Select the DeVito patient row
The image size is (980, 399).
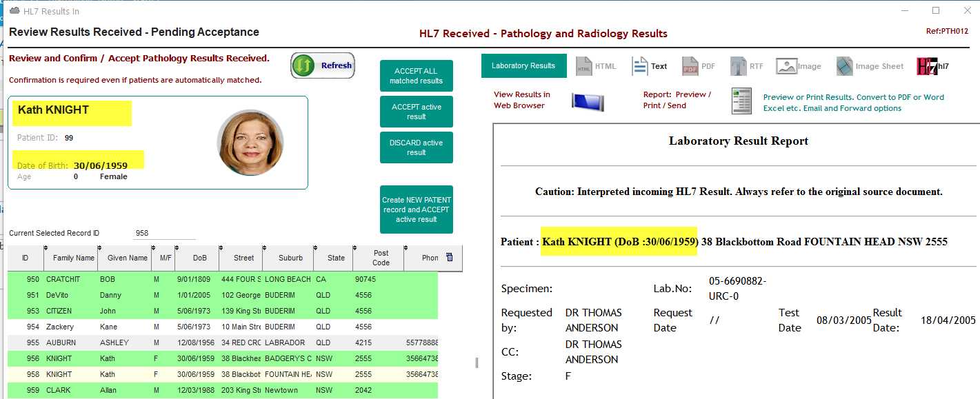pos(223,296)
